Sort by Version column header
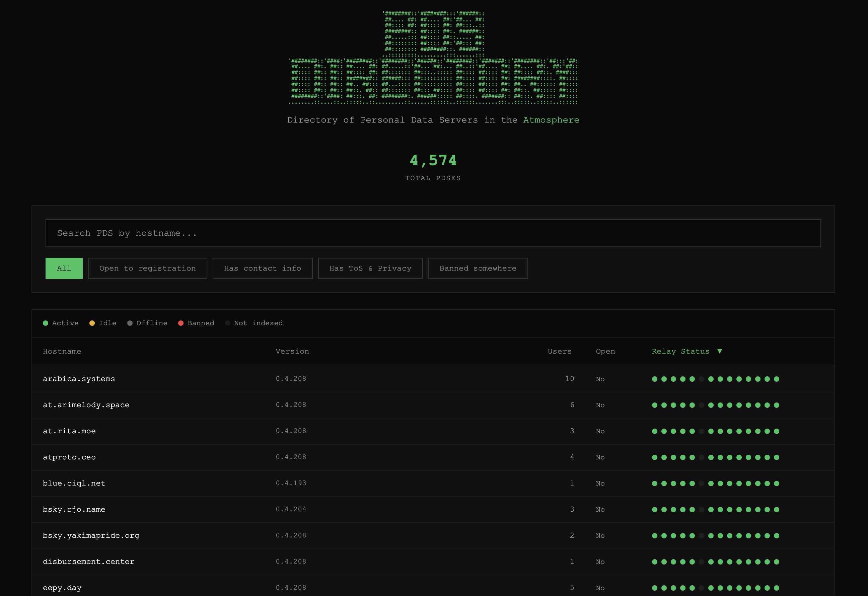The image size is (868, 596). tap(292, 351)
